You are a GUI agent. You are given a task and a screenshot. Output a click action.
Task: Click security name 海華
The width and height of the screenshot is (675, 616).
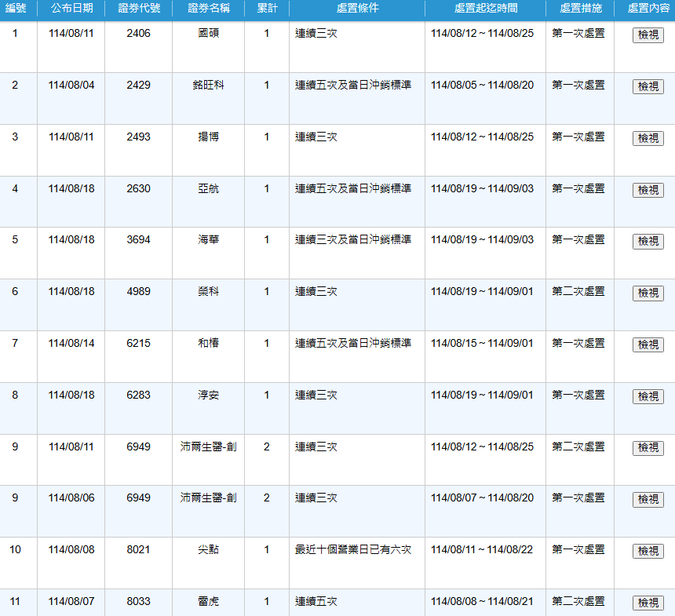coord(208,239)
